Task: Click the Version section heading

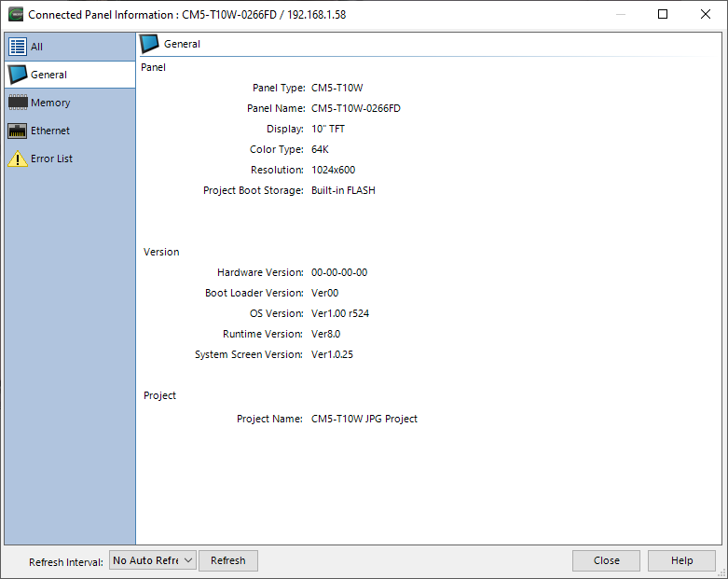Action: [x=161, y=252]
